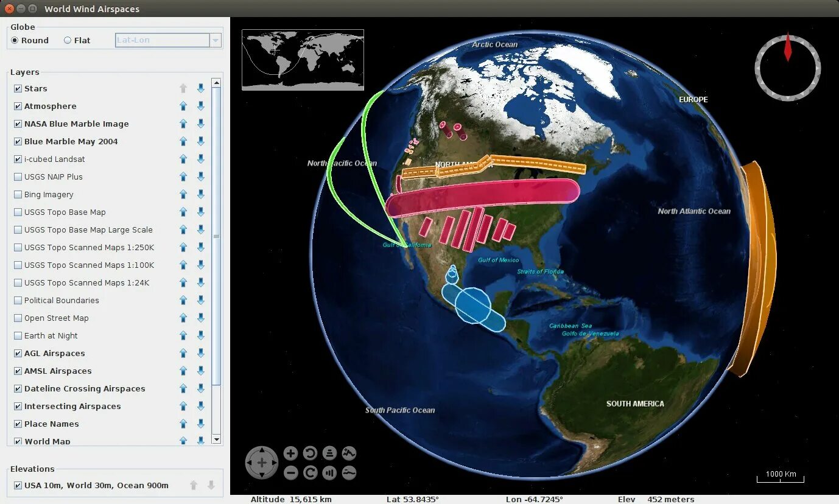Turn on Political Boundaries layer
This screenshot has height=504, width=839.
(18, 300)
